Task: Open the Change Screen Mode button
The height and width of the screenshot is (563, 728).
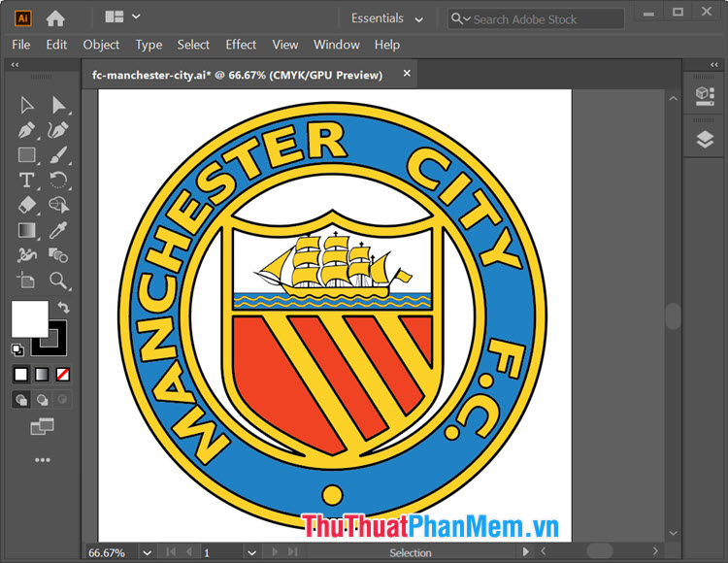Action: (x=43, y=426)
